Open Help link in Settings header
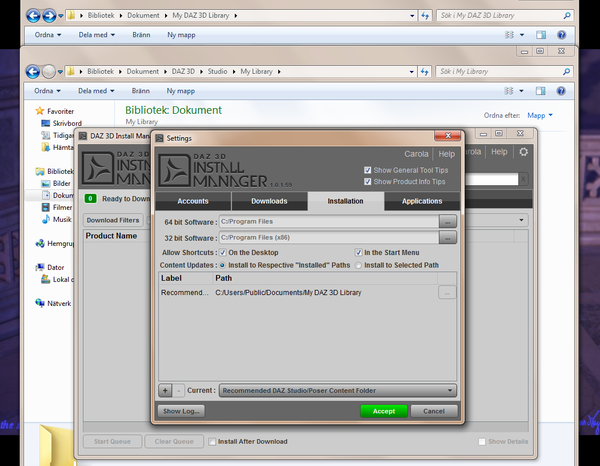 tap(447, 154)
